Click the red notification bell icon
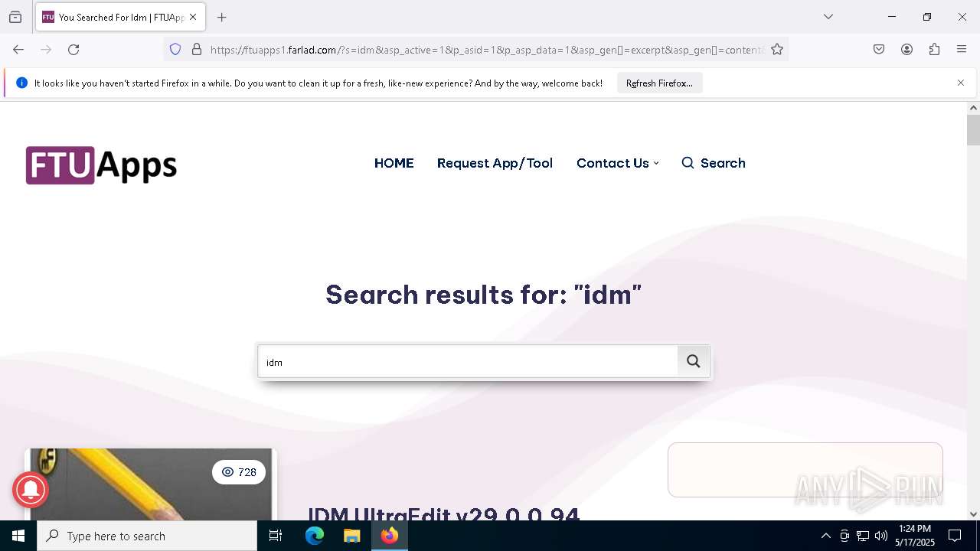This screenshot has height=551, width=980. 31,489
